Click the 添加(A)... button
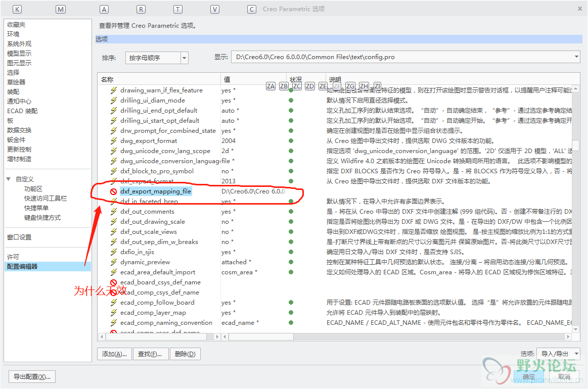 pyautogui.click(x=115, y=354)
